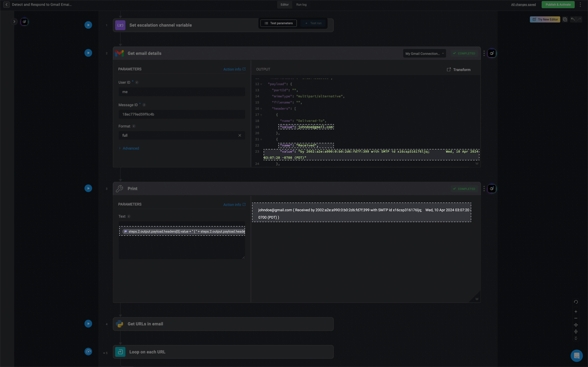
Task: Click the COMPLETED badge on the Print step
Action: tap(464, 189)
